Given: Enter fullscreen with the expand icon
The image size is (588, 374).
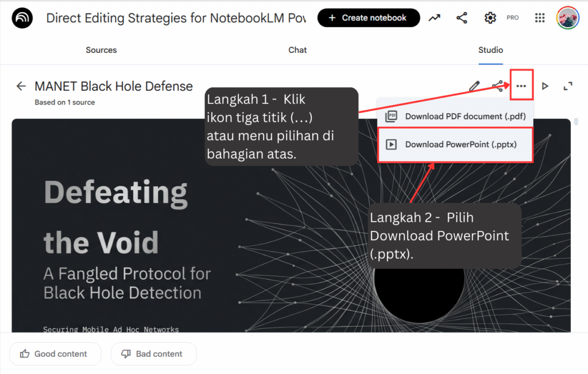Looking at the screenshot, I should (568, 86).
